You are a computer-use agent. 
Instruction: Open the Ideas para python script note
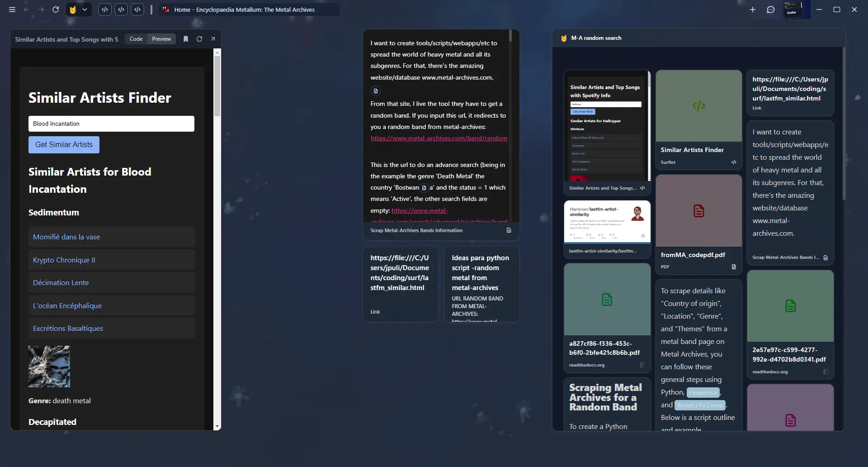(481, 284)
